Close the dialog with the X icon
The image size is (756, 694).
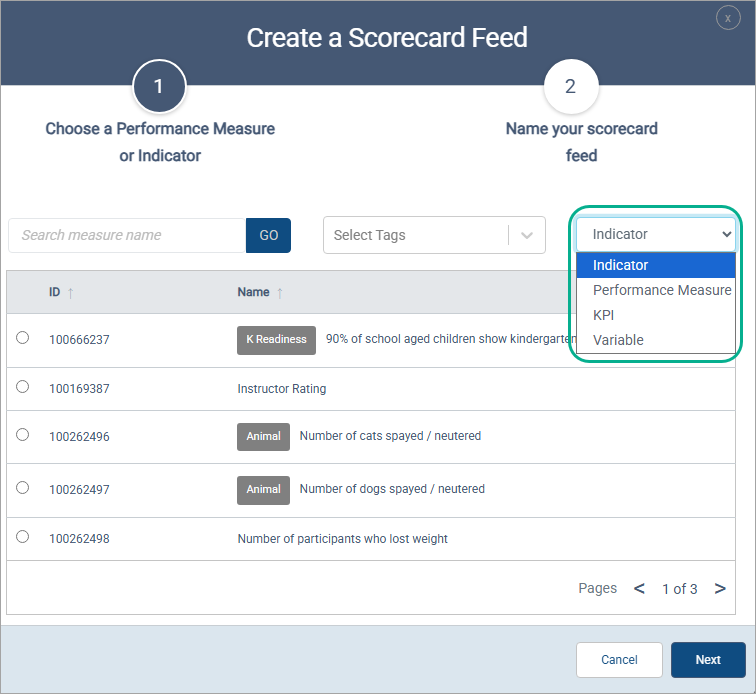click(729, 18)
